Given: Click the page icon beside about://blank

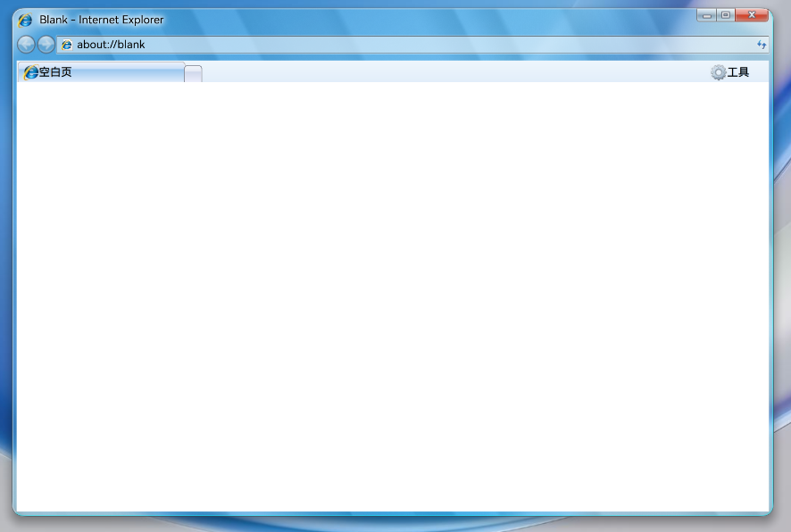Looking at the screenshot, I should (67, 45).
